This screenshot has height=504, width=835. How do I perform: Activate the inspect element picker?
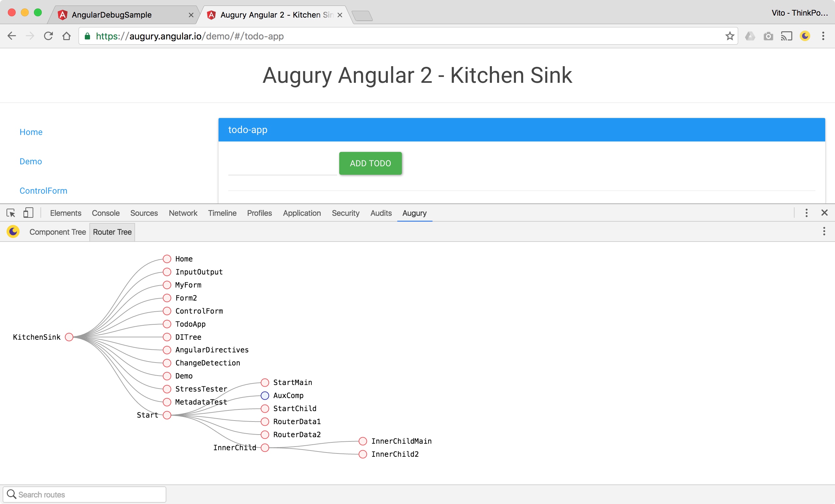[11, 213]
